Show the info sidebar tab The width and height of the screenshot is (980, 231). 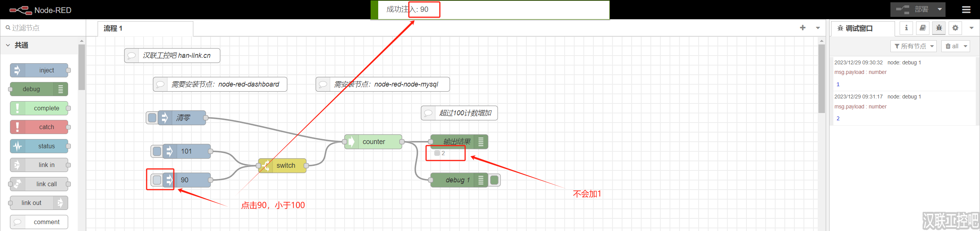point(906,28)
